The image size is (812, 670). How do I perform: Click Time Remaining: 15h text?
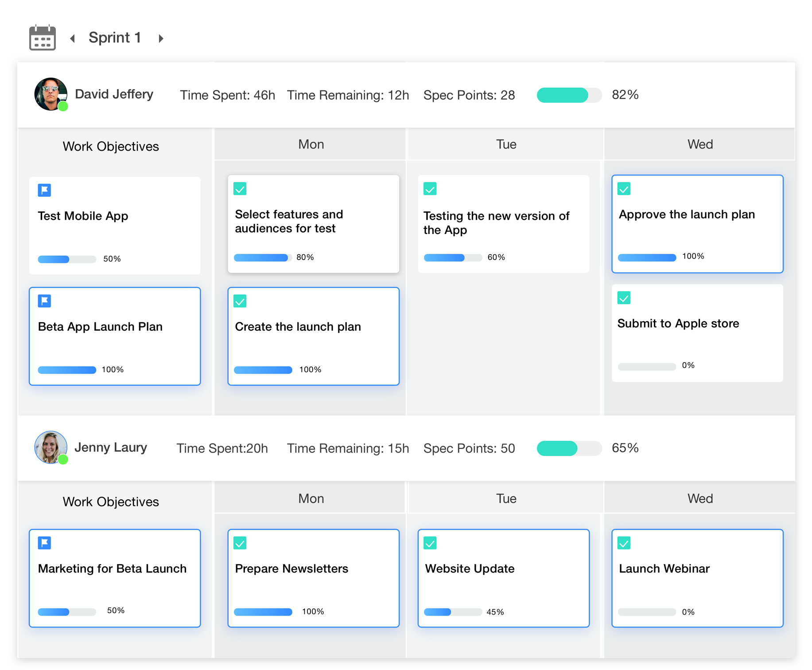click(x=348, y=448)
